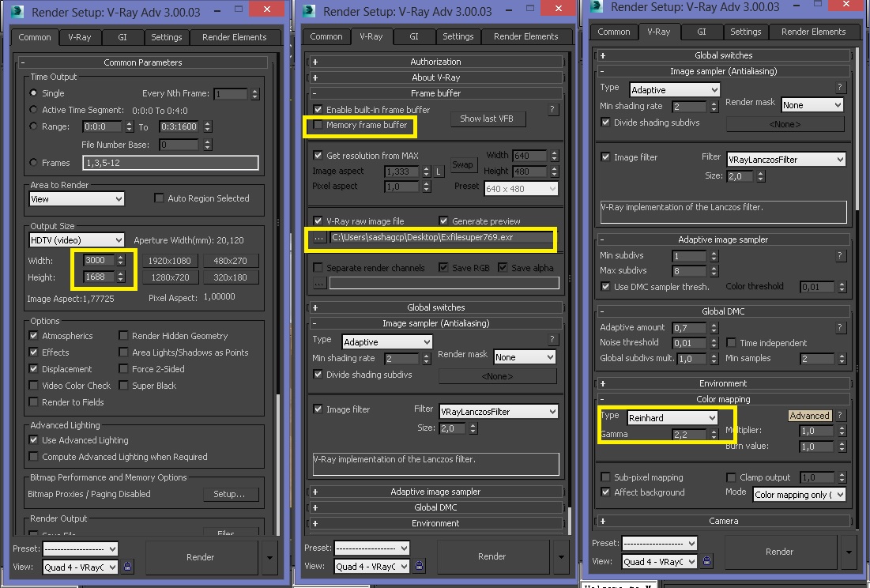Enable Memory frame buffer checkbox

[x=318, y=125]
